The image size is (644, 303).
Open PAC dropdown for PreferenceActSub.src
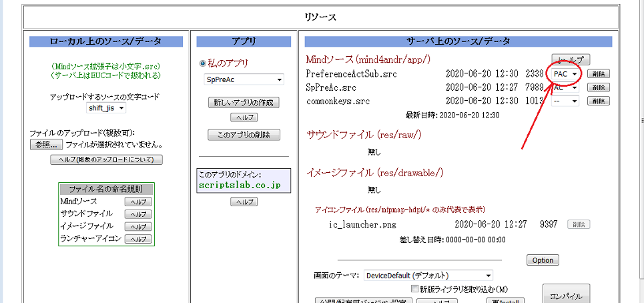[565, 73]
